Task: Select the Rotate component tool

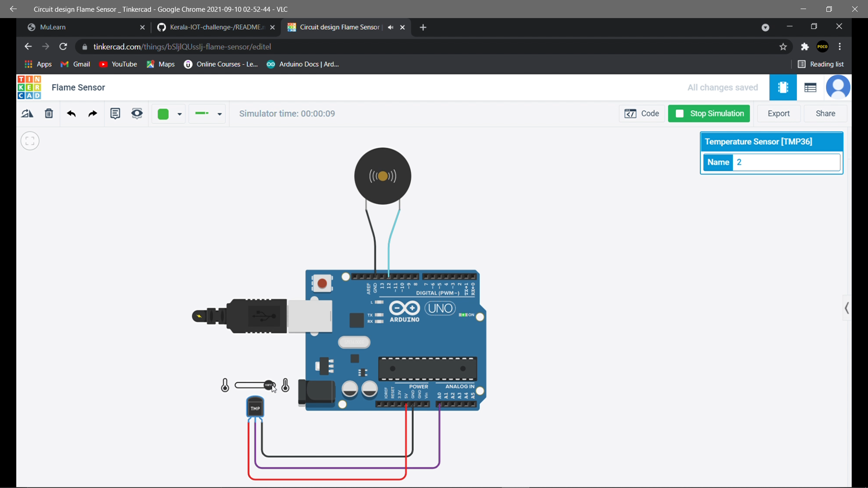Action: [27, 113]
